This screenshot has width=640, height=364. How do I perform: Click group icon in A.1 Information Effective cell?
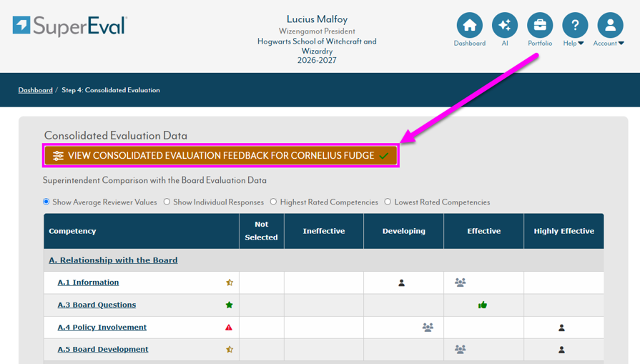pos(461,282)
